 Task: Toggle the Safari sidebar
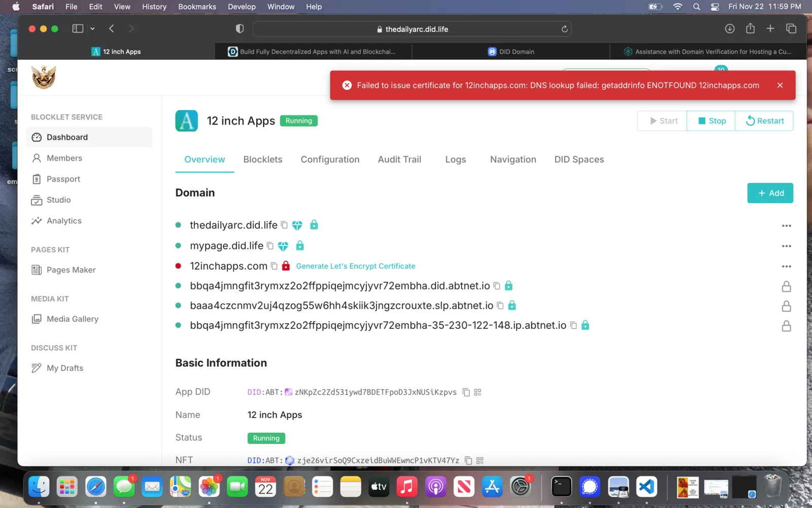coord(78,29)
